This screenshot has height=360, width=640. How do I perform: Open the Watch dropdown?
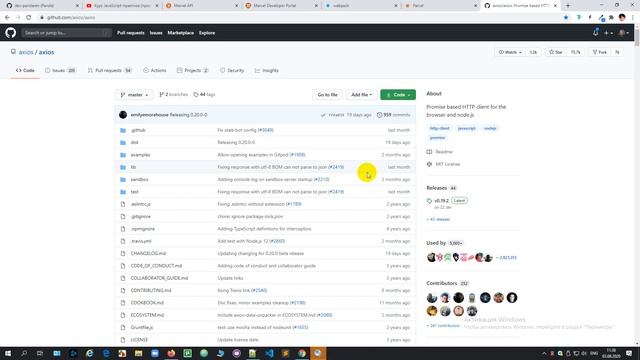[x=510, y=52]
